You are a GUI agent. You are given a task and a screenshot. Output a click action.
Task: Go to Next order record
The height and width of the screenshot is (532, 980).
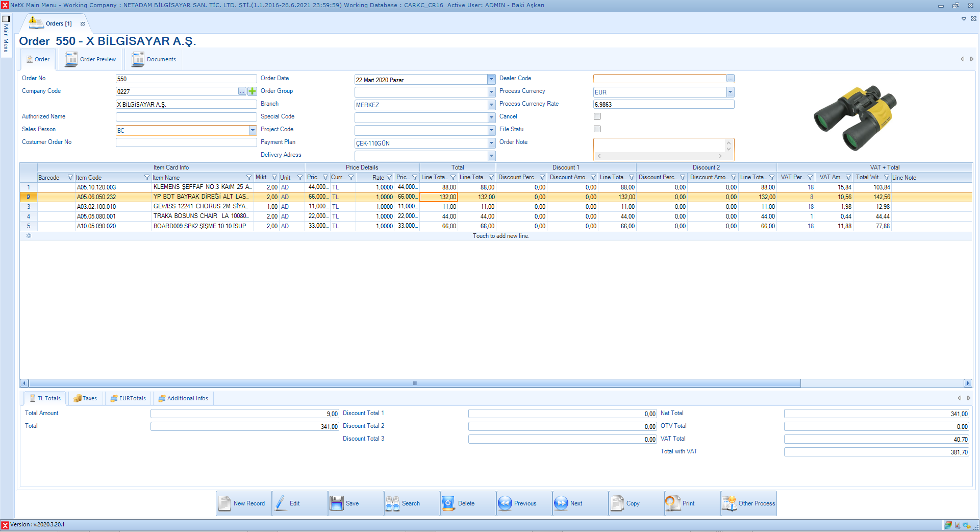(561, 503)
